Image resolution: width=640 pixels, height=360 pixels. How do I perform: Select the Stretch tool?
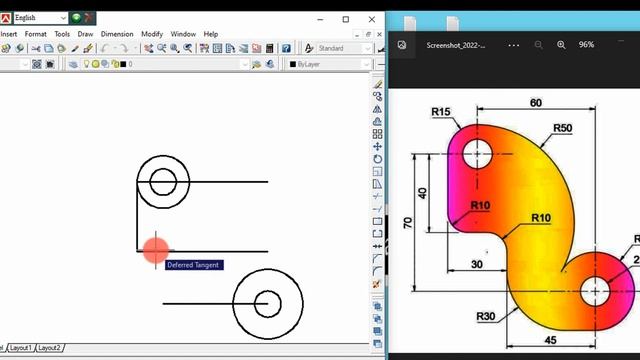tap(378, 184)
